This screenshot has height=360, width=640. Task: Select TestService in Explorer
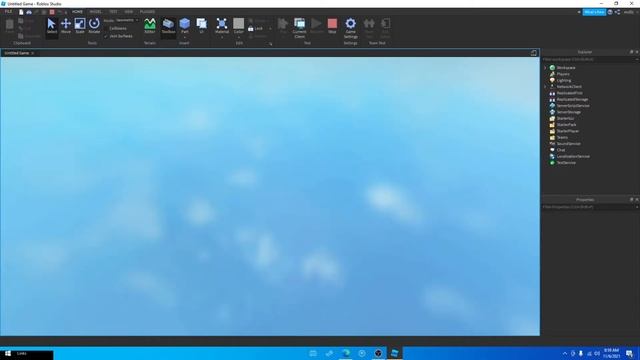(x=566, y=162)
